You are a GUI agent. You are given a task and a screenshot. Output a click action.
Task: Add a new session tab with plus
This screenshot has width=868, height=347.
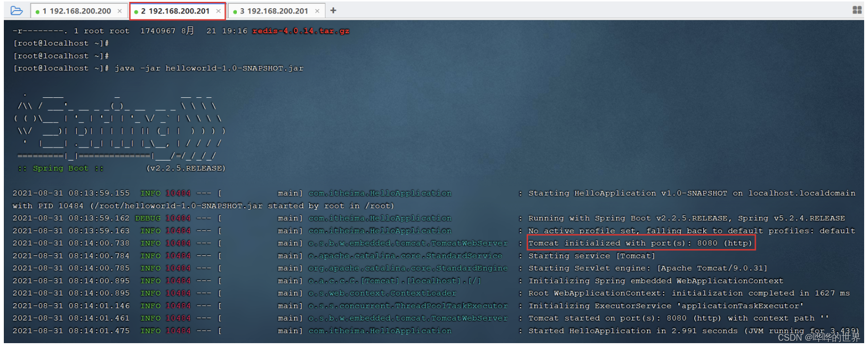click(333, 10)
